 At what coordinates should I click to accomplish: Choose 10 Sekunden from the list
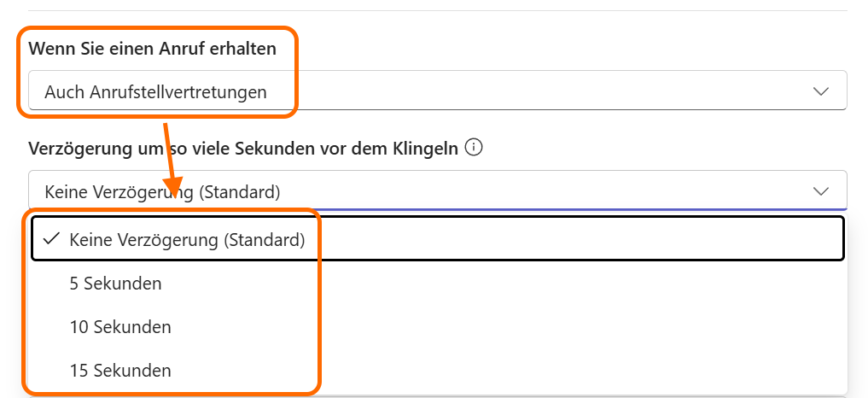tap(120, 327)
